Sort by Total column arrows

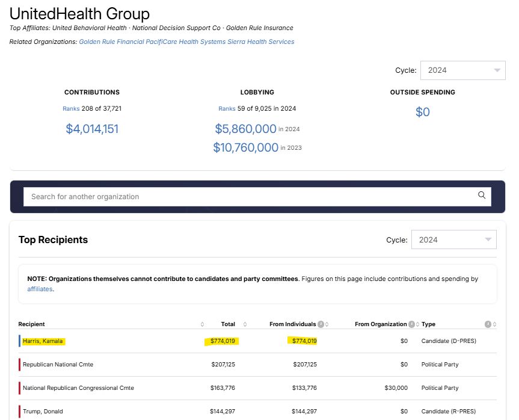[x=245, y=324]
